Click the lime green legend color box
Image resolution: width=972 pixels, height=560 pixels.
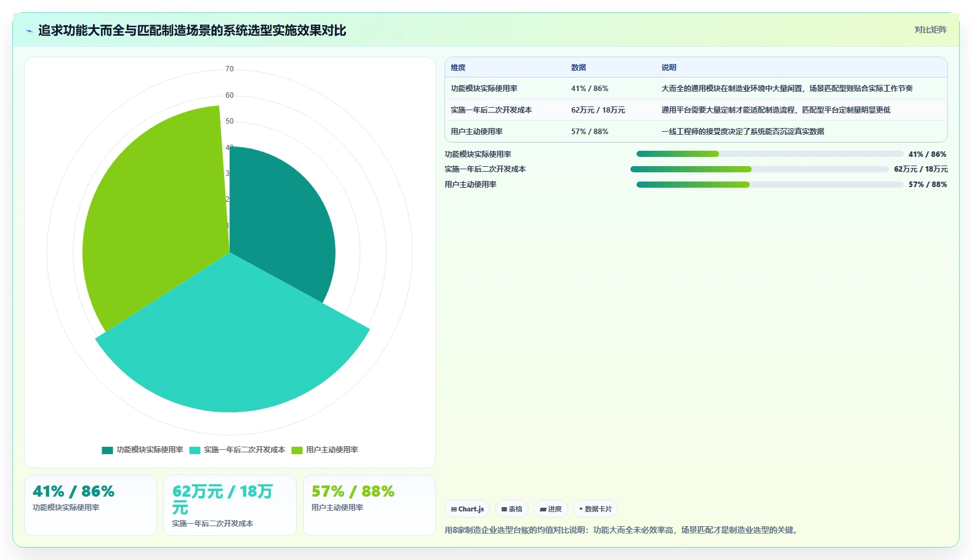(x=297, y=450)
